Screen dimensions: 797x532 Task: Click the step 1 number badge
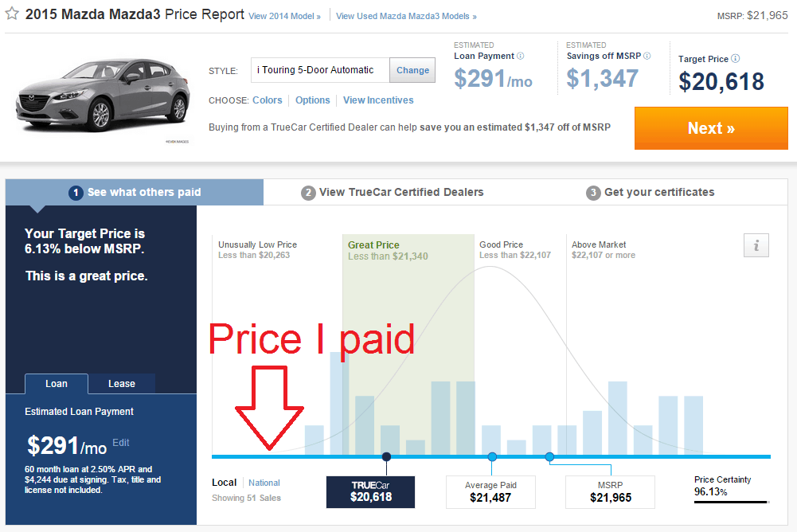coord(76,193)
